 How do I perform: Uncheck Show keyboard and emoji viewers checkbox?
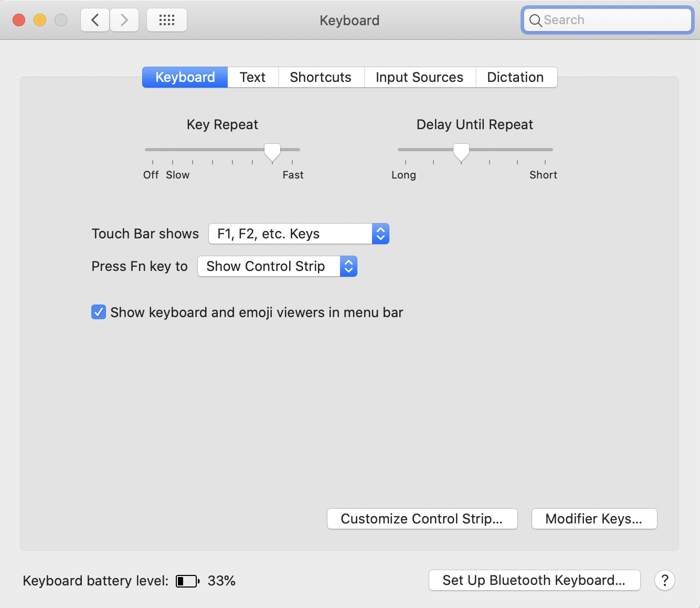click(x=99, y=312)
